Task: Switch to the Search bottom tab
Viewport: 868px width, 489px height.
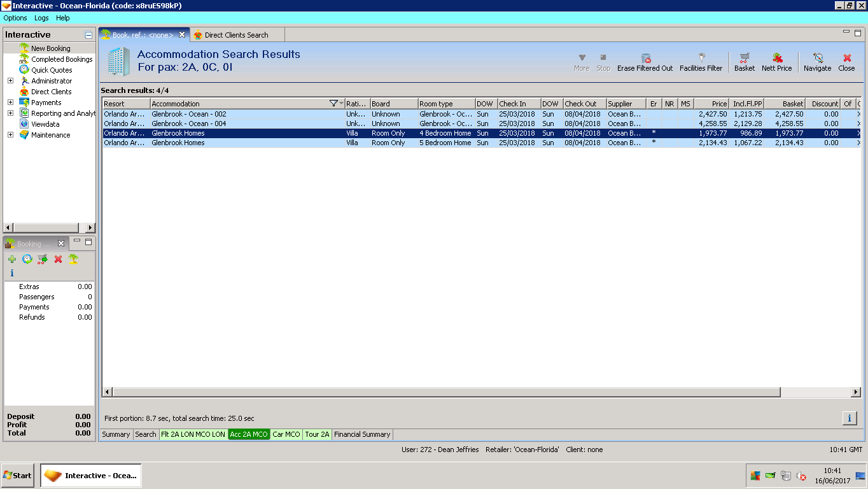Action: click(146, 434)
